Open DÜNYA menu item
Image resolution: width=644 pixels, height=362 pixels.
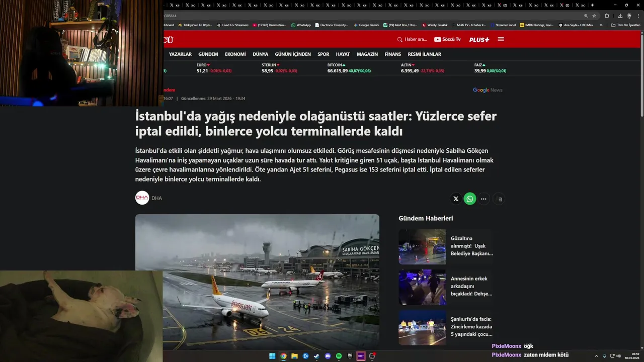point(260,54)
